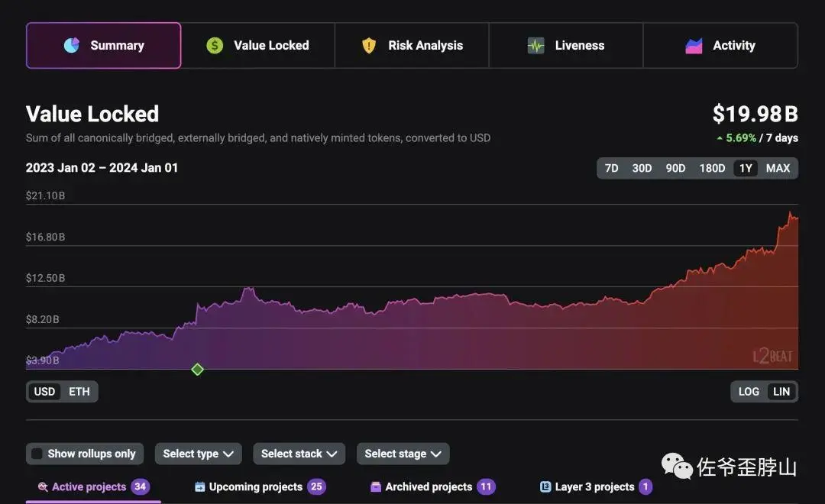Switch currency toggle to ETH
Image resolution: width=825 pixels, height=504 pixels.
click(79, 392)
